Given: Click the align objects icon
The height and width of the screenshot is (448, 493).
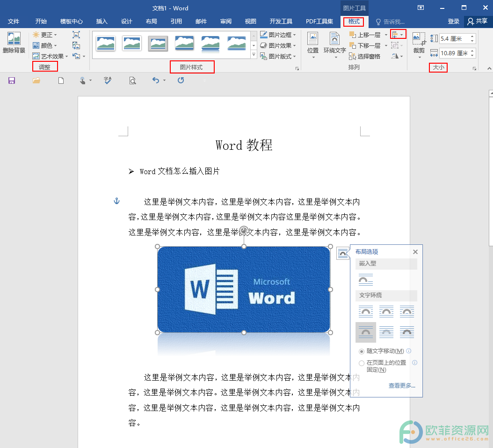Looking at the screenshot, I should (x=395, y=34).
